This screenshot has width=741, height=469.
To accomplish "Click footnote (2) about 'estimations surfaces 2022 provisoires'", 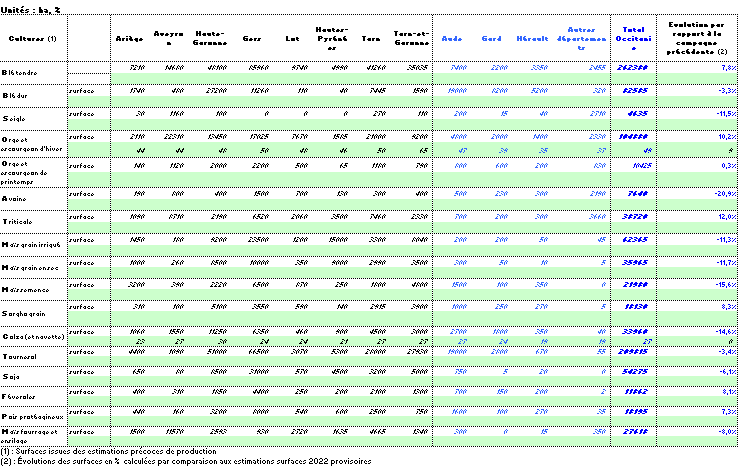I will (186, 461).
